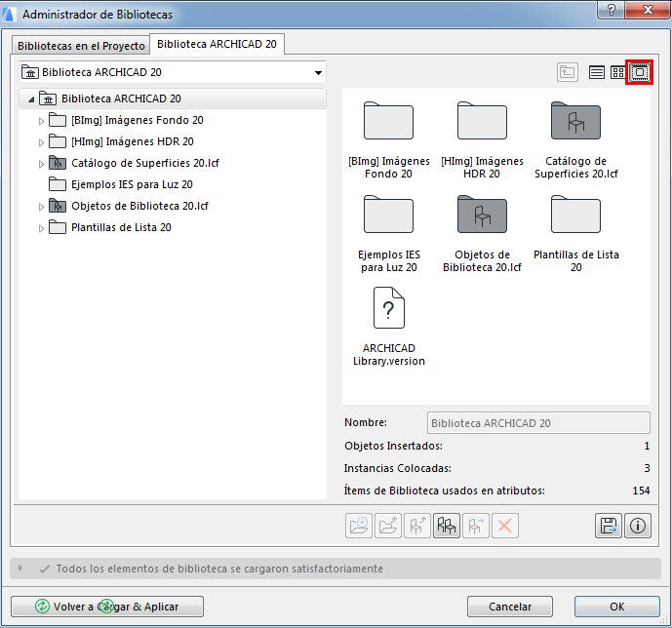The image size is (672, 628).
Task: Click Volver a Cargar & Aplicar button
Action: click(x=107, y=607)
